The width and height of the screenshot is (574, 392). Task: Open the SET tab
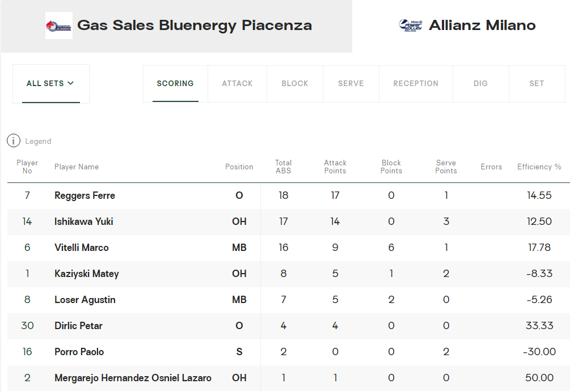tap(537, 84)
